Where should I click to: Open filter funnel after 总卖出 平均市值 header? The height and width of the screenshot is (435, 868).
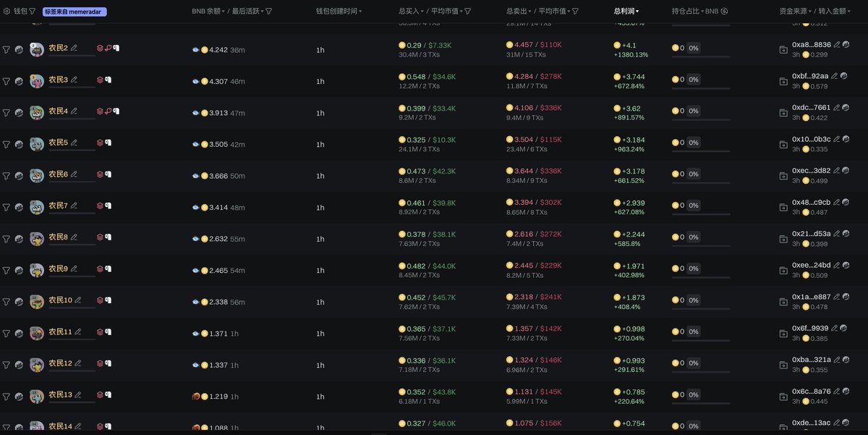(575, 12)
